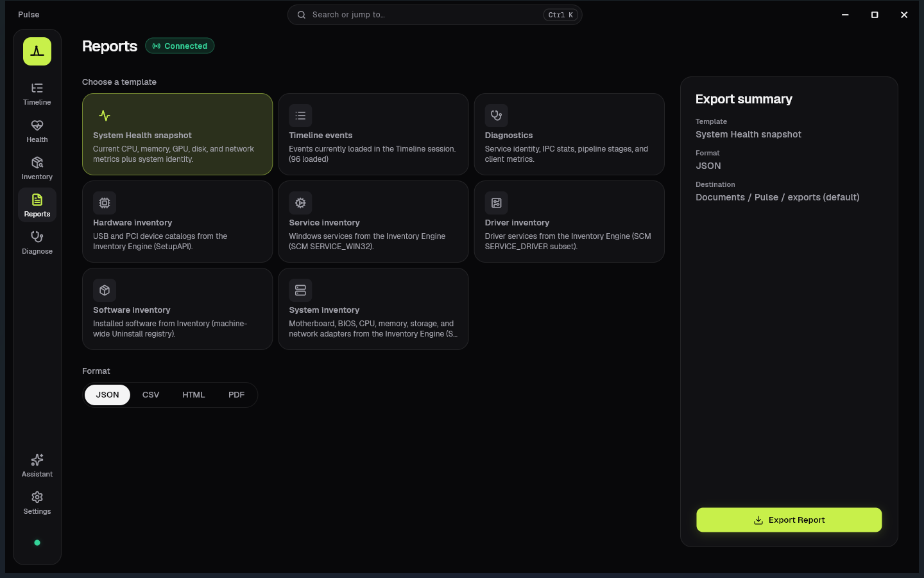
Task: Minimize the Pulse window
Action: [x=845, y=15]
